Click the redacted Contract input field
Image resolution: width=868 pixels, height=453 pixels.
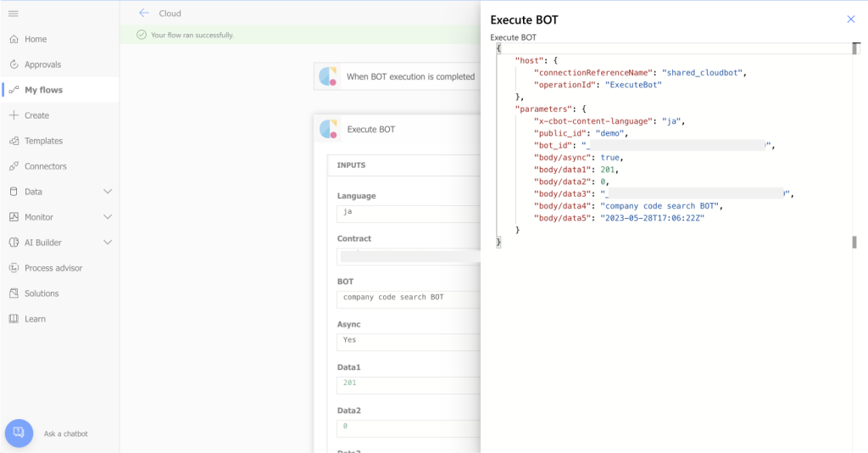coord(409,256)
